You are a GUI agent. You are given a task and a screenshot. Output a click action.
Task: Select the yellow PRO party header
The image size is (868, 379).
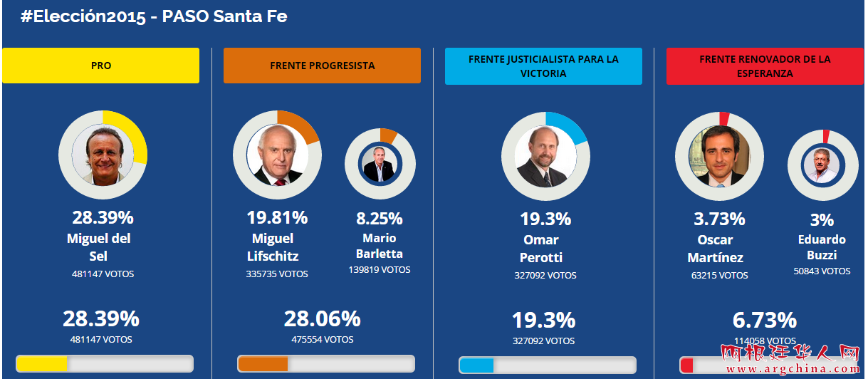point(101,66)
